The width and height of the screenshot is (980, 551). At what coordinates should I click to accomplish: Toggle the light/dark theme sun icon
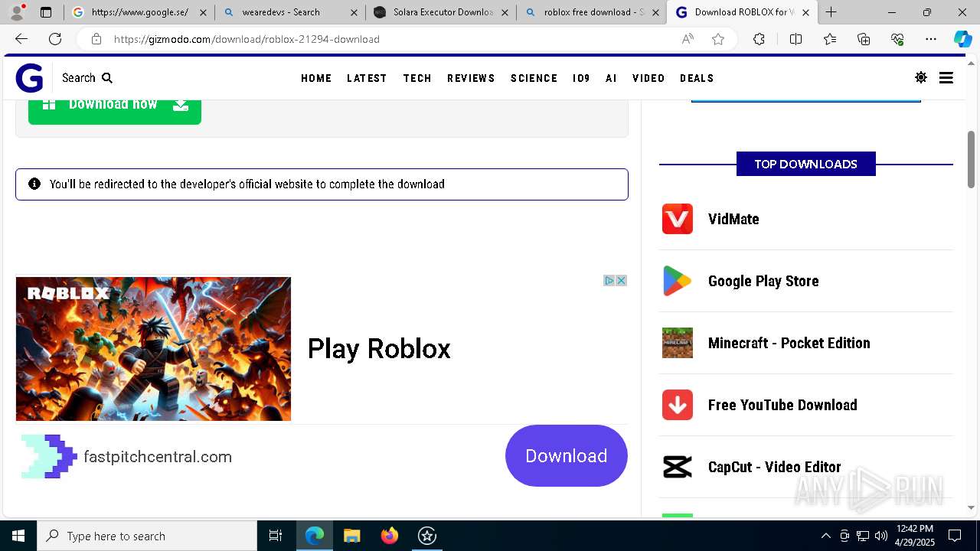[921, 77]
